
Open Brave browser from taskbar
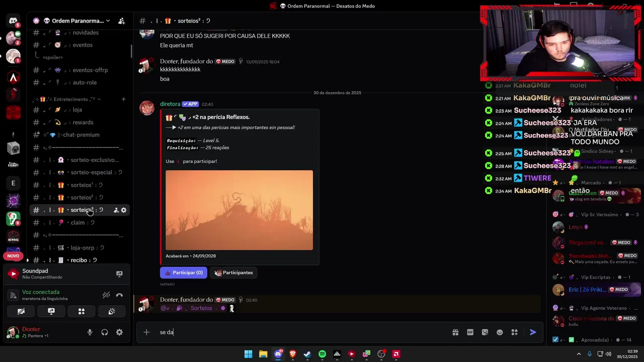click(293, 354)
